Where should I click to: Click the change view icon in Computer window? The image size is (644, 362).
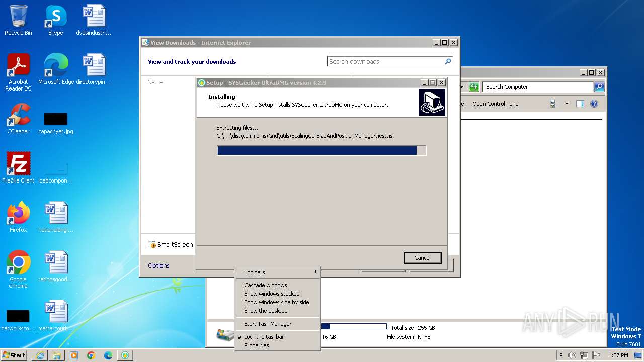[x=555, y=104]
